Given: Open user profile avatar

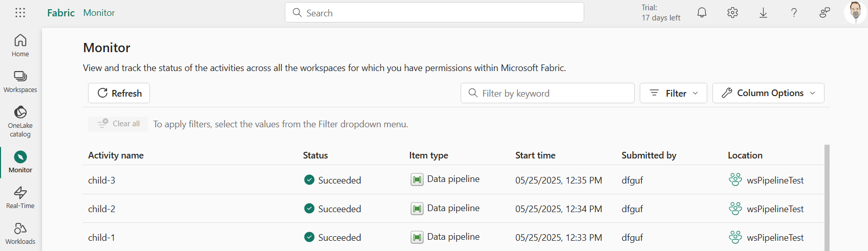Looking at the screenshot, I should 855,13.
